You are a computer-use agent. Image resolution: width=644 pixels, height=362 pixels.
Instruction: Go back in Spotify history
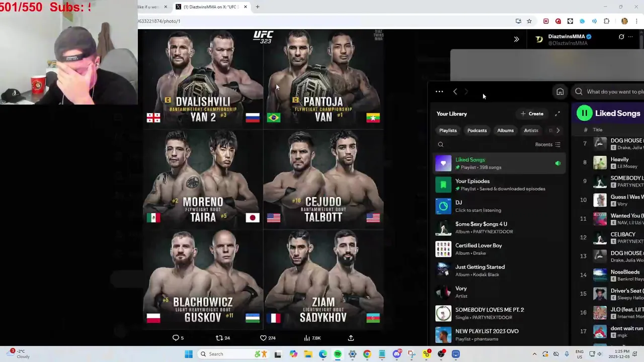[455, 92]
